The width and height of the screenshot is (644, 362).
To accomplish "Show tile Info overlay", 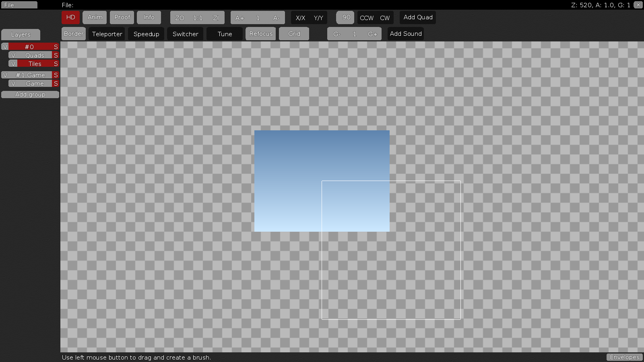I will point(149,17).
